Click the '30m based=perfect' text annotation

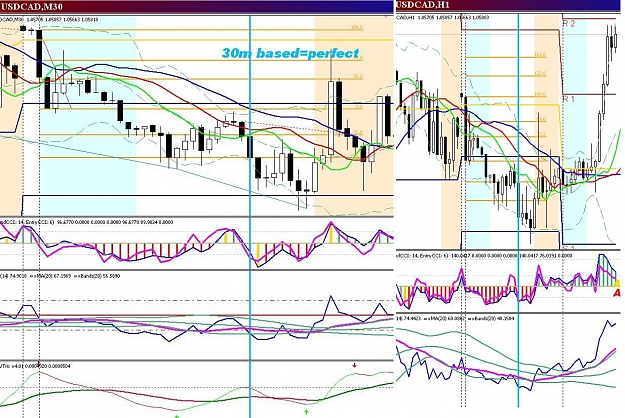point(290,53)
